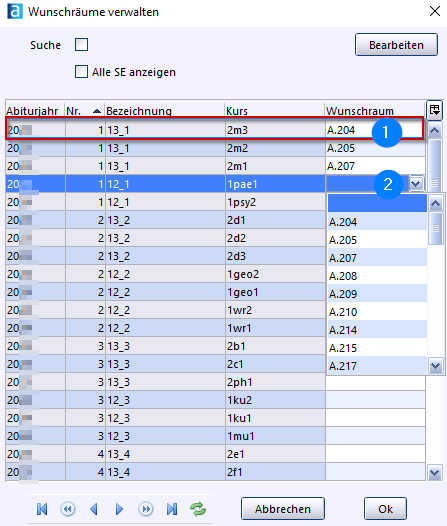Sort by the Wunschraum column header
The width and height of the screenshot is (447, 526).
[375, 110]
